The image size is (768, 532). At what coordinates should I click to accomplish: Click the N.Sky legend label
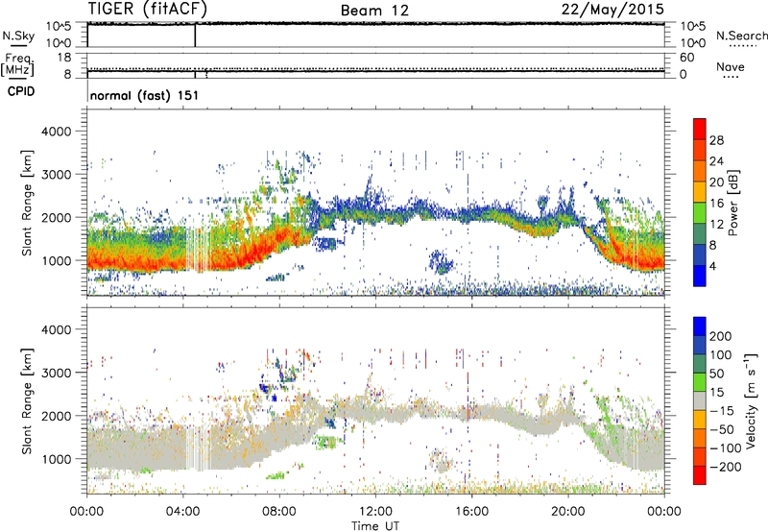[18, 36]
